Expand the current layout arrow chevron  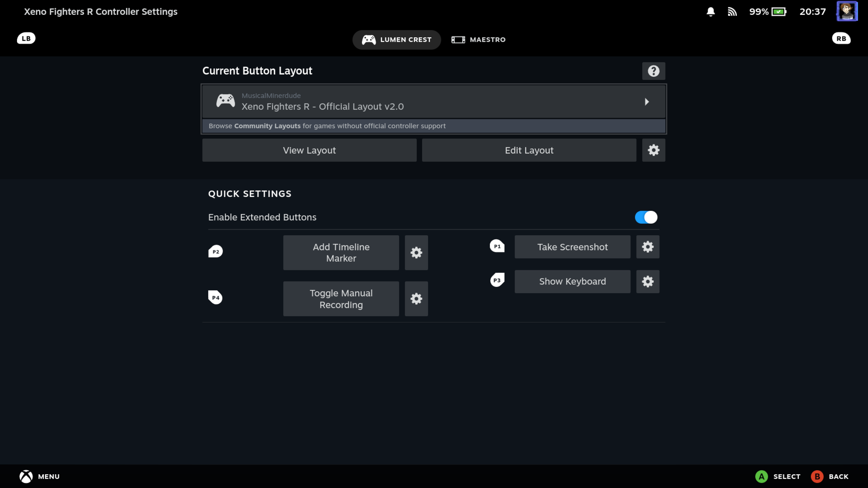coord(647,102)
